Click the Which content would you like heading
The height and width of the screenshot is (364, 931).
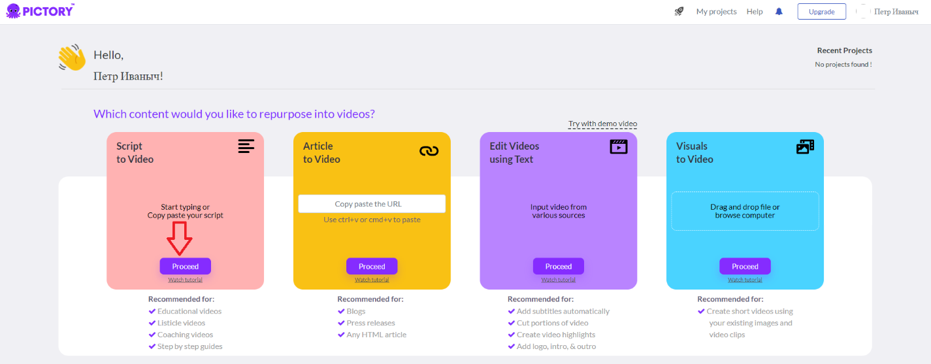coord(234,114)
